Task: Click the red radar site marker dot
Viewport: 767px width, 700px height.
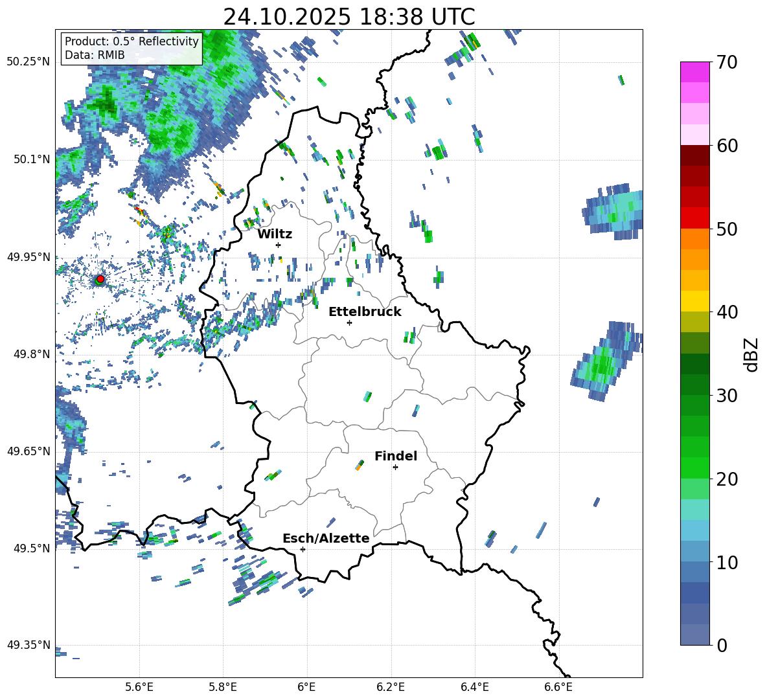Action: pos(100,279)
